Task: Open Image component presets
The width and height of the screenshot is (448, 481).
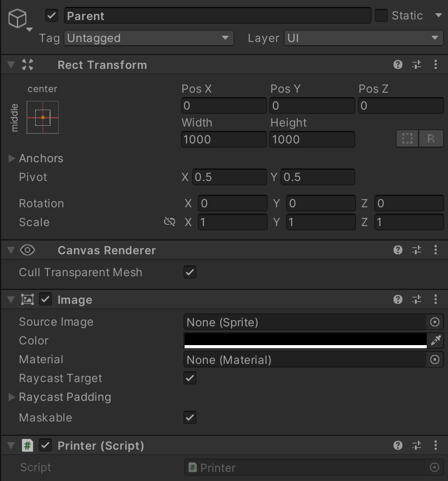Action: (417, 299)
